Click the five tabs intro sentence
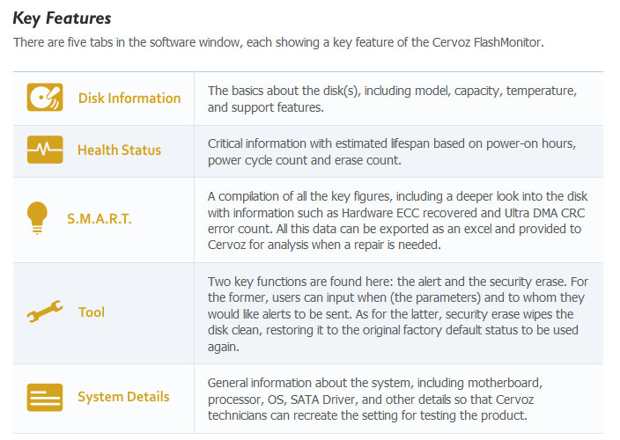The height and width of the screenshot is (440, 620). pos(279,42)
